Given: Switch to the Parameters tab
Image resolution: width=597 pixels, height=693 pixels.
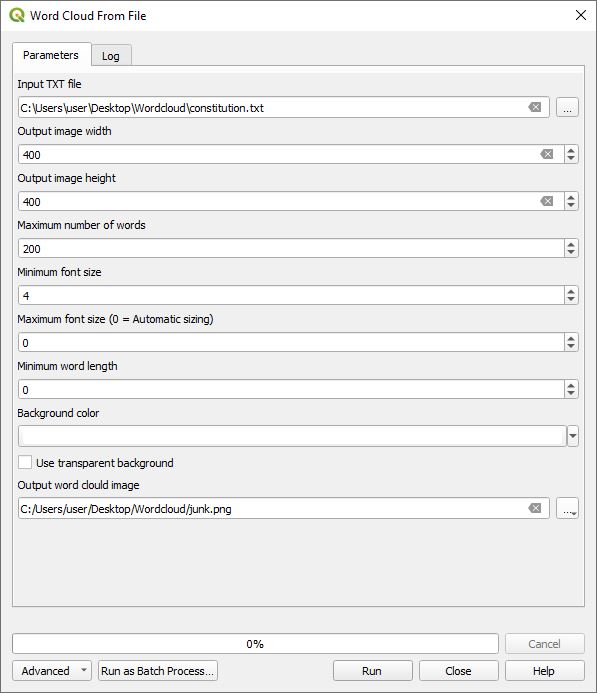Looking at the screenshot, I should [x=52, y=55].
